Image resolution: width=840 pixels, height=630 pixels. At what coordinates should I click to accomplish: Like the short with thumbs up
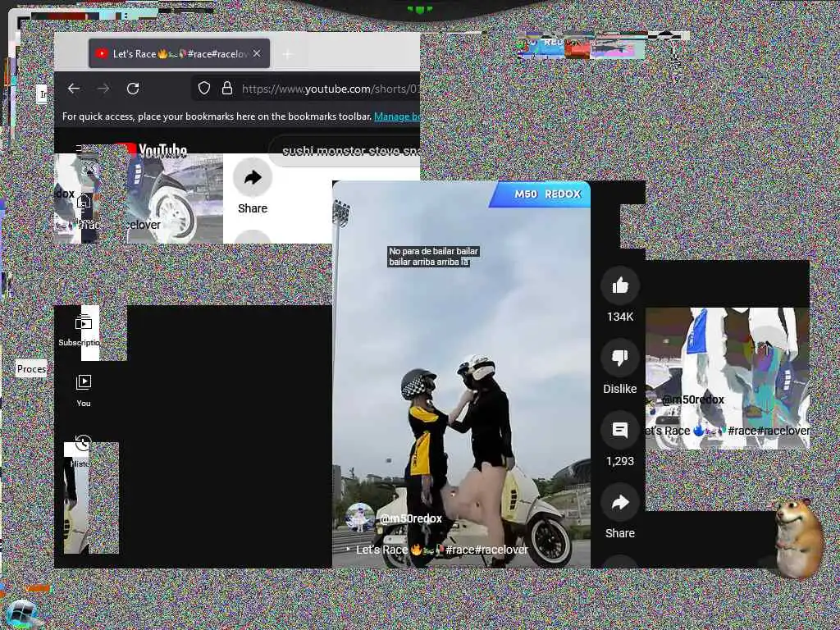click(x=620, y=285)
